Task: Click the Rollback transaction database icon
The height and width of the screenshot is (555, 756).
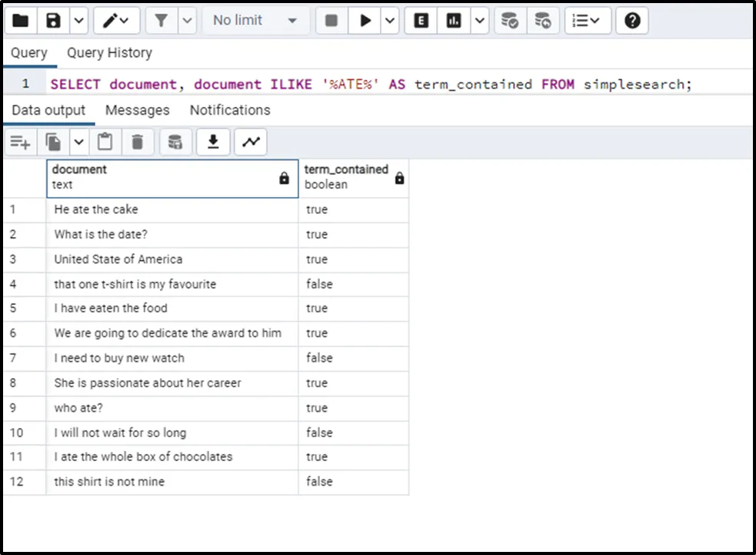Action: tap(543, 21)
